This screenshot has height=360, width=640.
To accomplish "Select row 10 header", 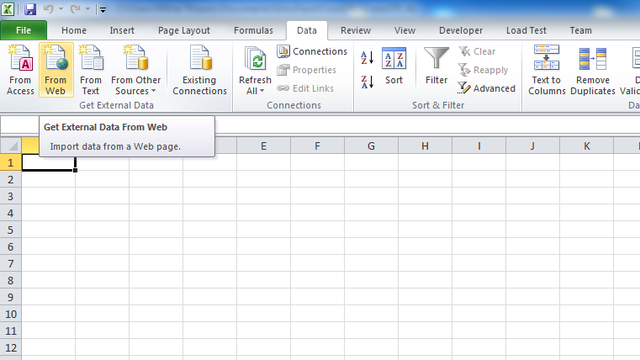I will (x=11, y=314).
